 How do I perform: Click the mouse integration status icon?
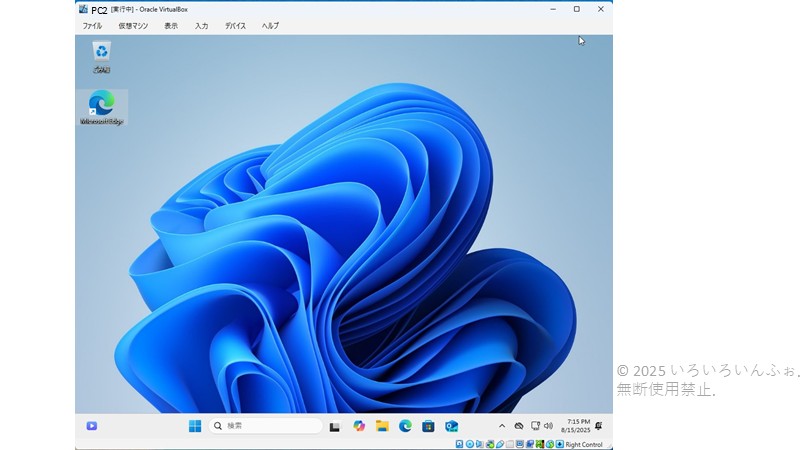(550, 444)
